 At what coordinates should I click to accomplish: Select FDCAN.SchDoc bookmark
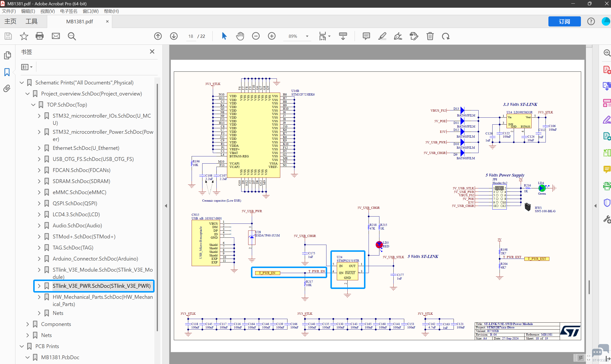tap(81, 170)
